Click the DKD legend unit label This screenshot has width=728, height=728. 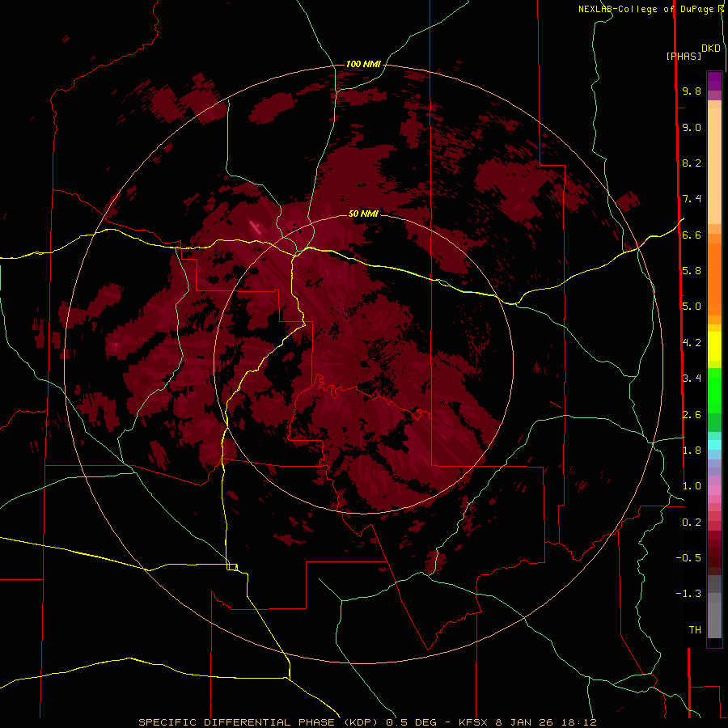[711, 48]
